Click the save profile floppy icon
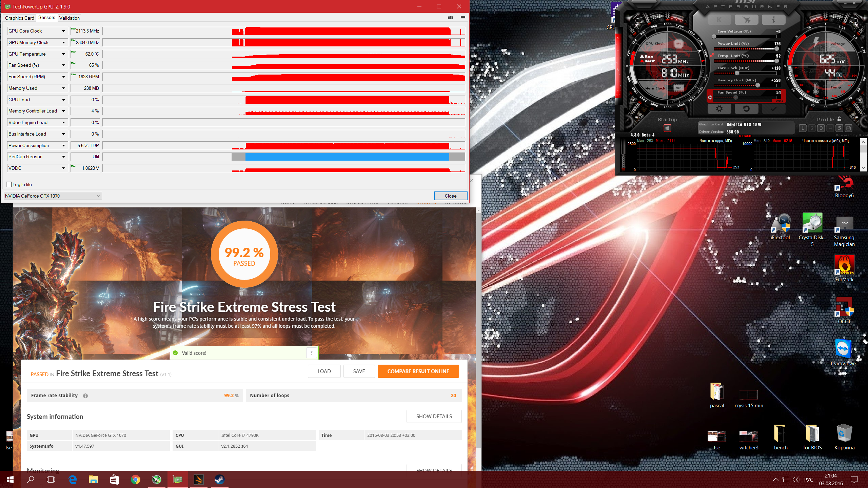Screen dimensions: 868x488 pos(848,128)
